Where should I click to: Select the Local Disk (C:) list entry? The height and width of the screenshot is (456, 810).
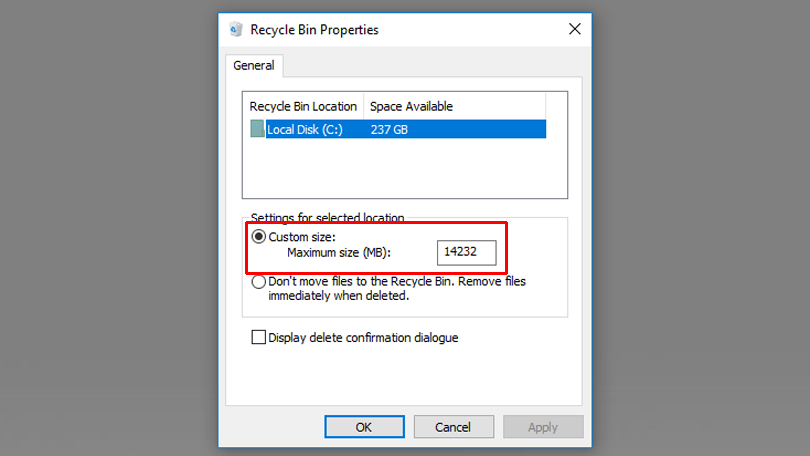(x=304, y=129)
